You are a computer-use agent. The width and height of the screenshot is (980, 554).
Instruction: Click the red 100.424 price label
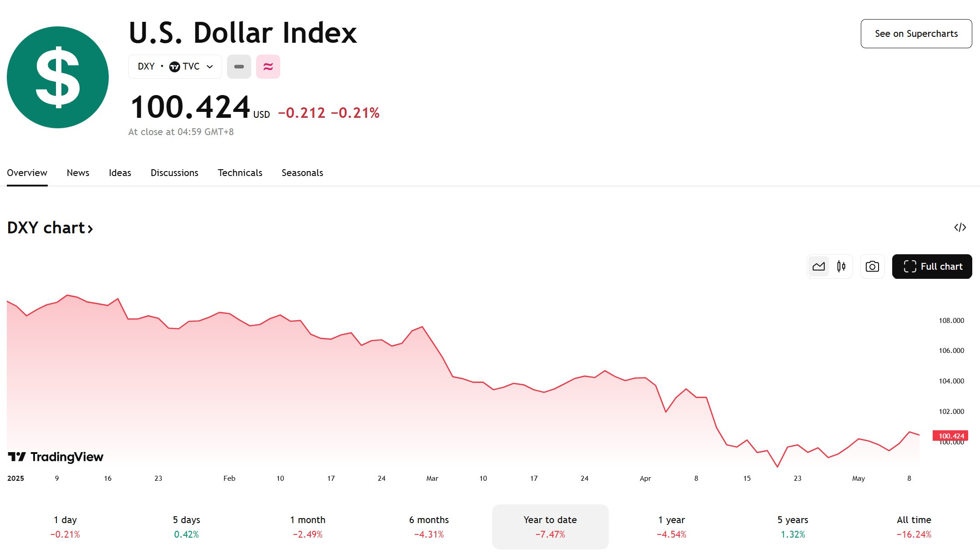(x=950, y=436)
